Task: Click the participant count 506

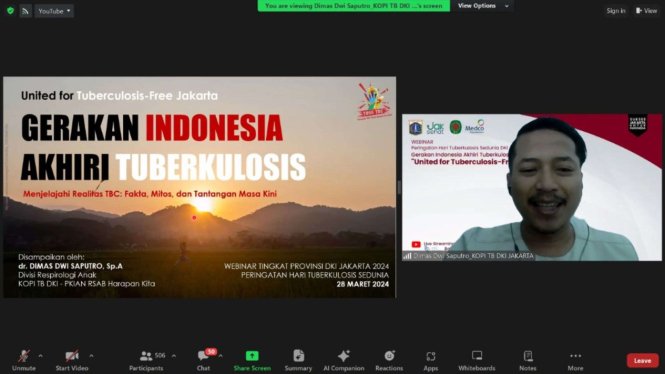Action: (160, 355)
